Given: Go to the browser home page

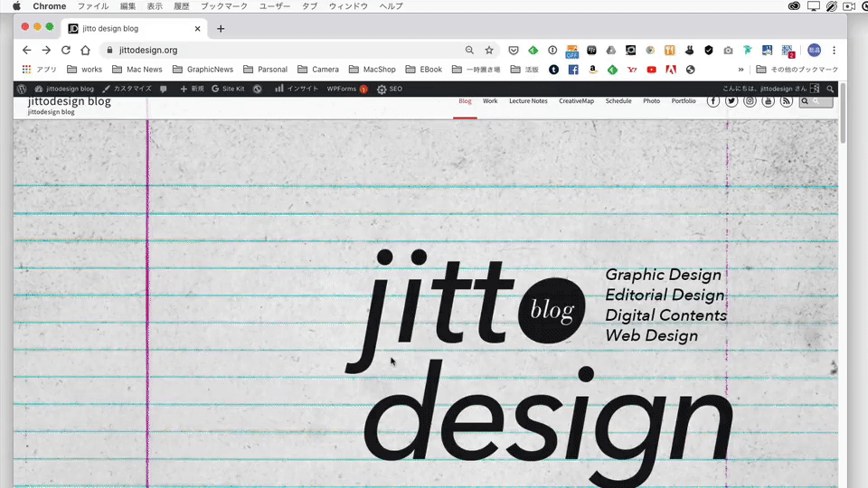Looking at the screenshot, I should point(85,50).
